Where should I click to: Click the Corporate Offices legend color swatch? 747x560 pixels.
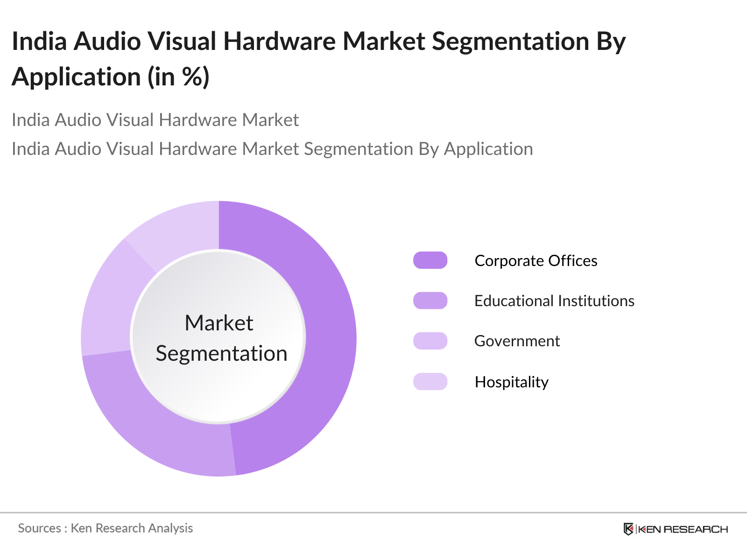(x=430, y=260)
